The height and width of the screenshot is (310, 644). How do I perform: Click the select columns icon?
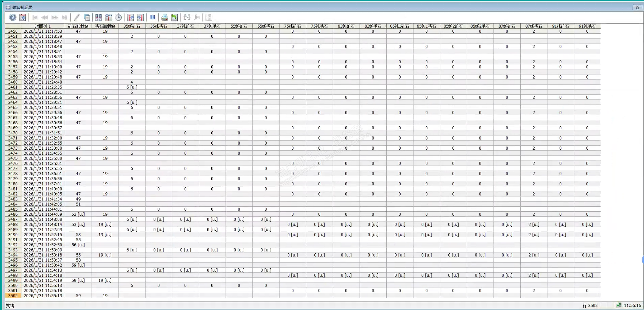pyautogui.click(x=109, y=17)
